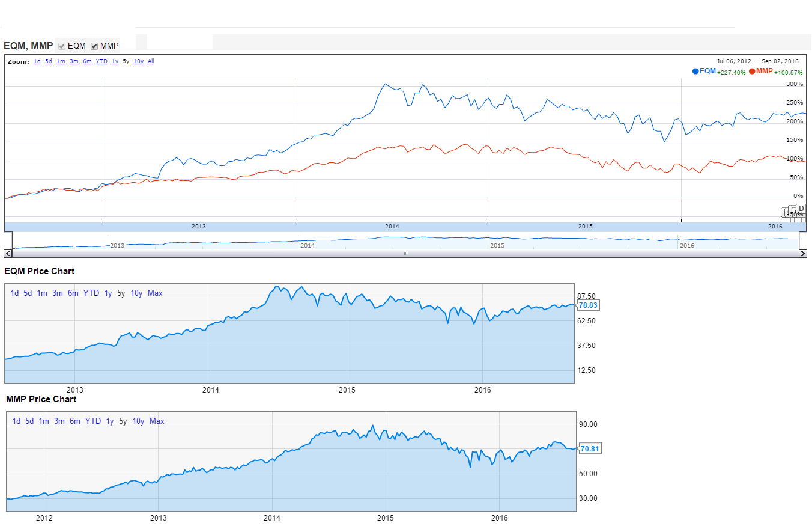Click the left arrow of the range scrollbar
The image size is (812, 526).
8,254
